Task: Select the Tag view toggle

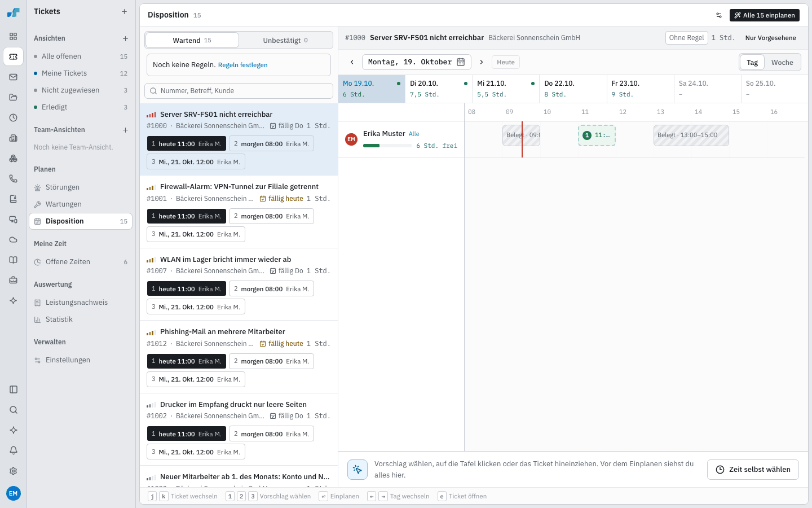Action: click(752, 63)
